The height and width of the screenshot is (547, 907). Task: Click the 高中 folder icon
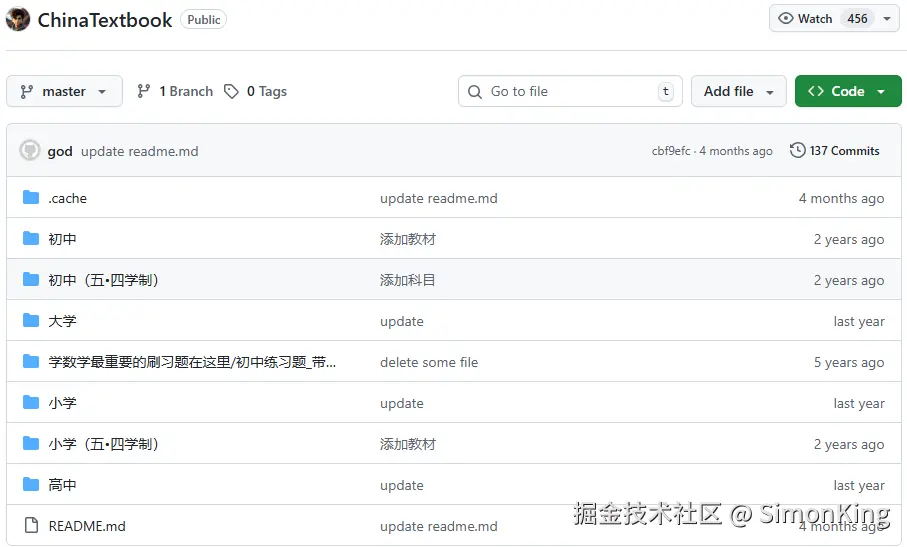pyautogui.click(x=31, y=485)
